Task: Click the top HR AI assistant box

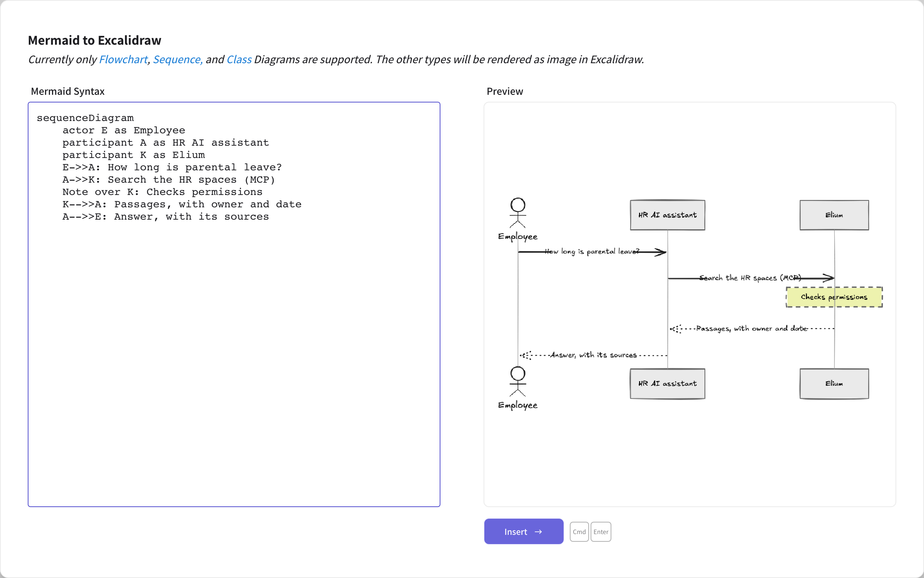Action: pos(668,215)
